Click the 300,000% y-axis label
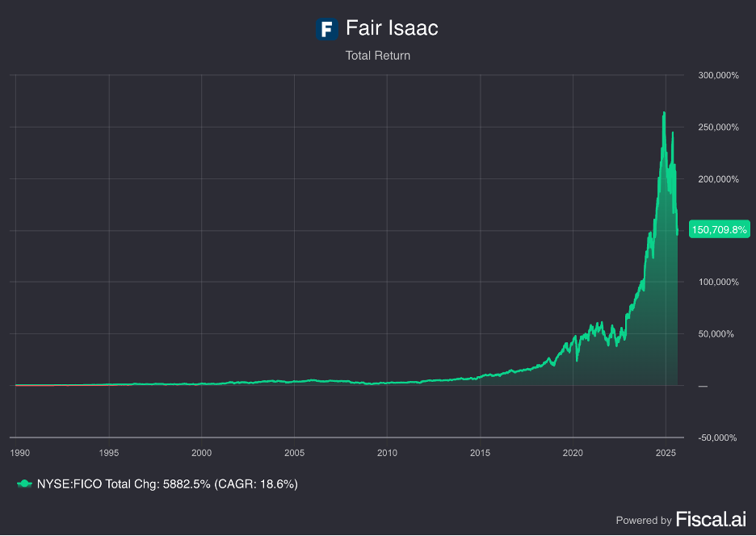This screenshot has width=756, height=536. click(x=718, y=75)
